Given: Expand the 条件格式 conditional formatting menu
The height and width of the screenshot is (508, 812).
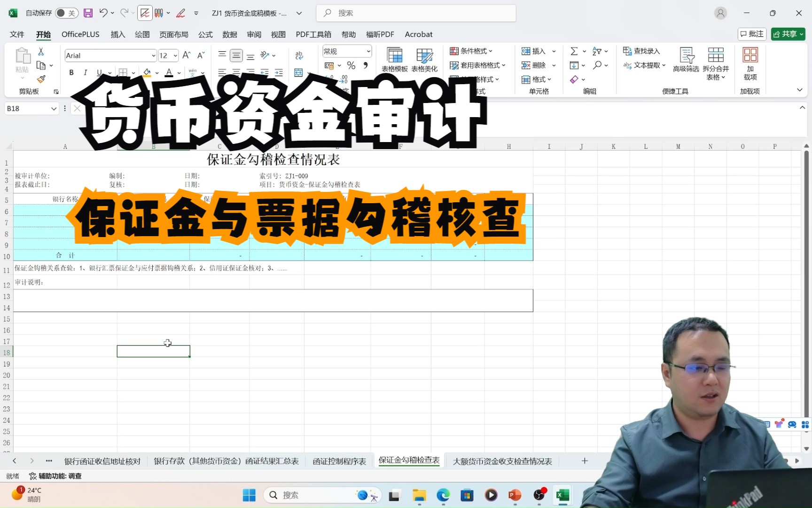Looking at the screenshot, I should click(x=471, y=51).
